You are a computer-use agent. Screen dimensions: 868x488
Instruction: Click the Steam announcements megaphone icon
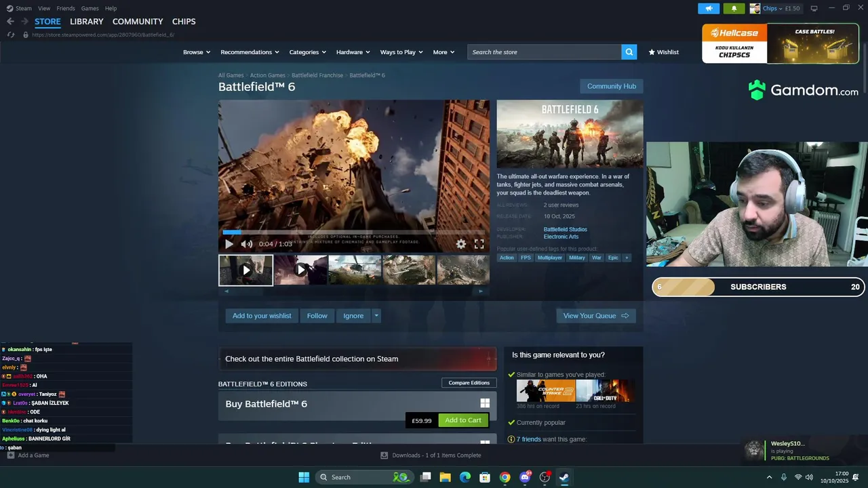click(x=709, y=9)
